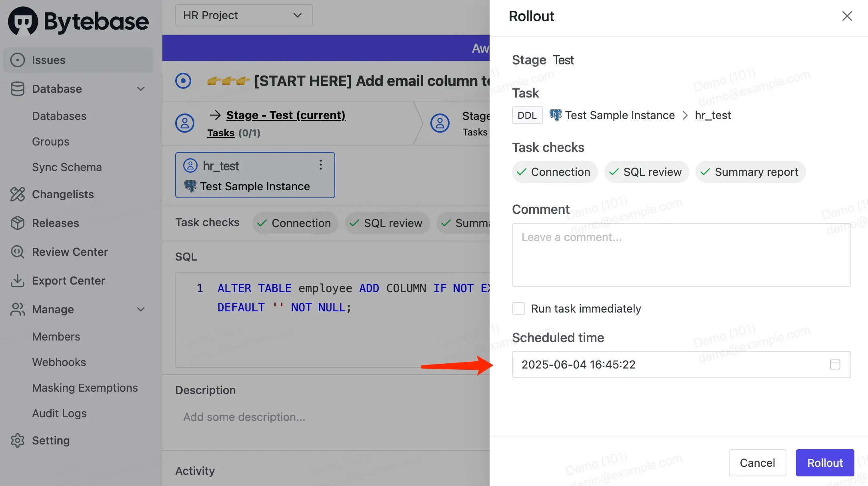
Task: Click the Changelists icon in sidebar
Action: 18,194
